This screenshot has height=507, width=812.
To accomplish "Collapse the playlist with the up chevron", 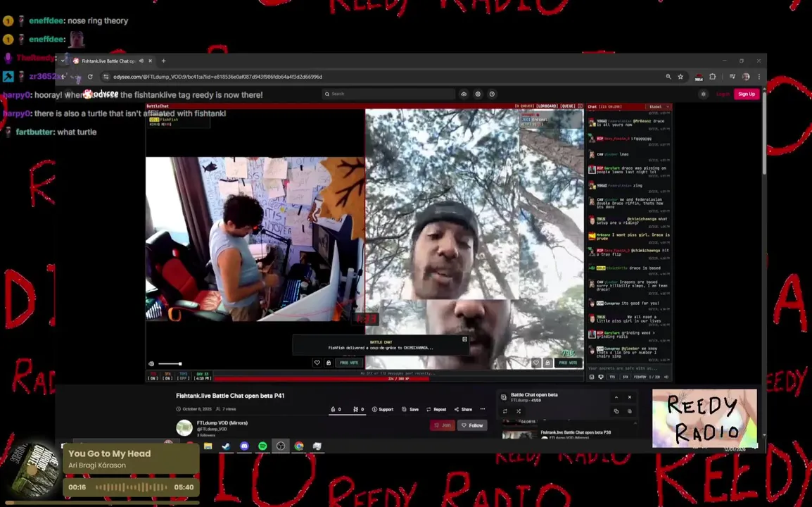I will tap(616, 397).
